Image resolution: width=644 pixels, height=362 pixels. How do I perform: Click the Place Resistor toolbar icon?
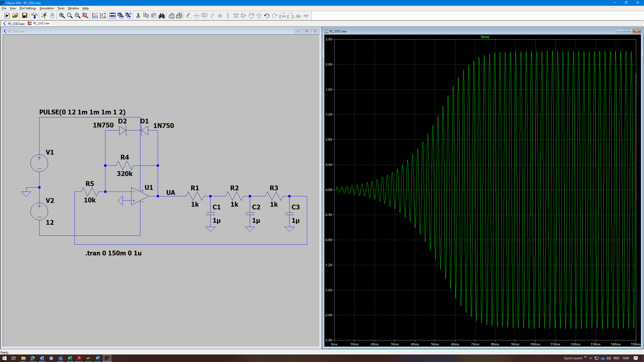pos(212,16)
